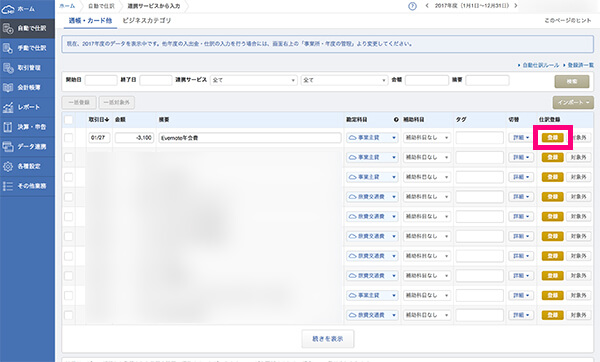This screenshot has width=600, height=362.
Task: Click the 検索 button
Action: (572, 81)
